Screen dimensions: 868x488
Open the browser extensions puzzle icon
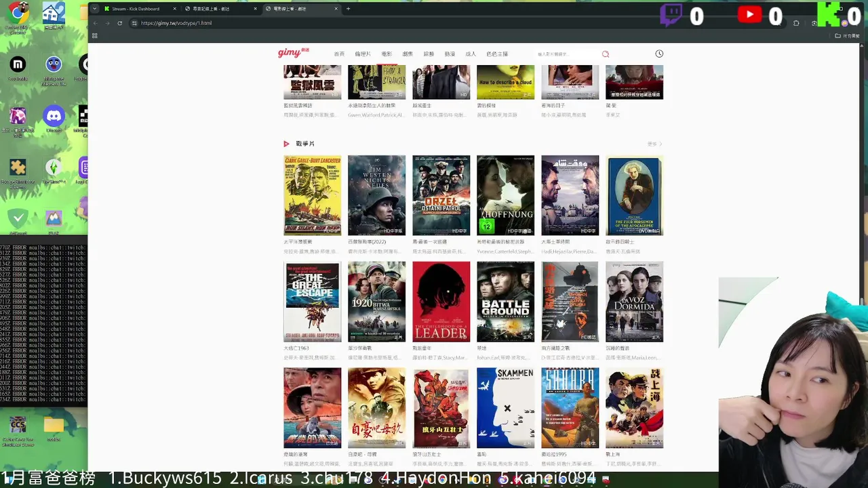pyautogui.click(x=796, y=23)
